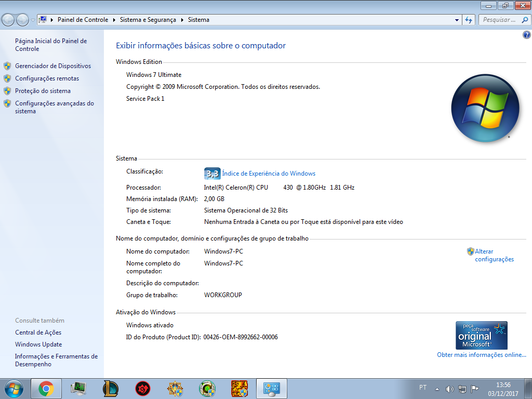Click the Windows 7 Ultimate edition text
The width and height of the screenshot is (532, 399).
click(x=154, y=75)
